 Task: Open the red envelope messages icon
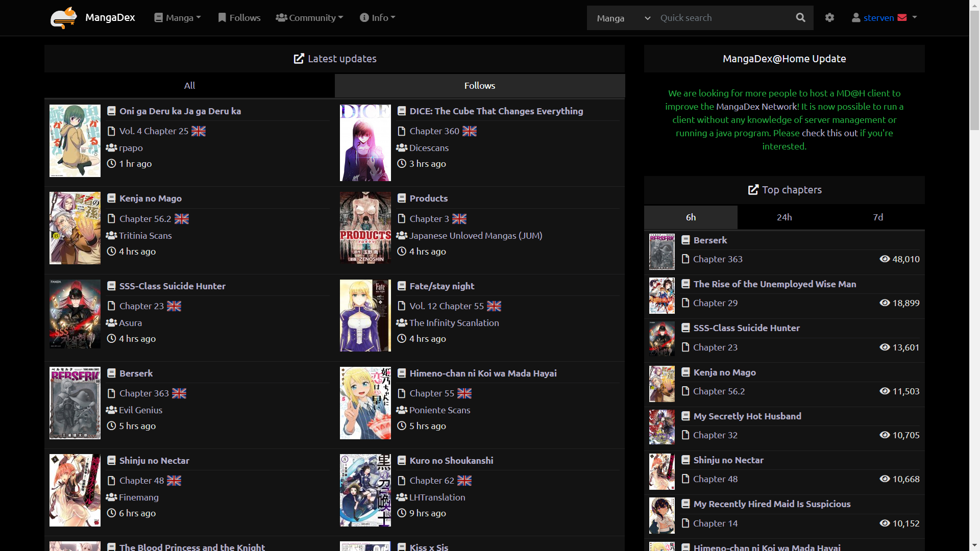click(902, 18)
